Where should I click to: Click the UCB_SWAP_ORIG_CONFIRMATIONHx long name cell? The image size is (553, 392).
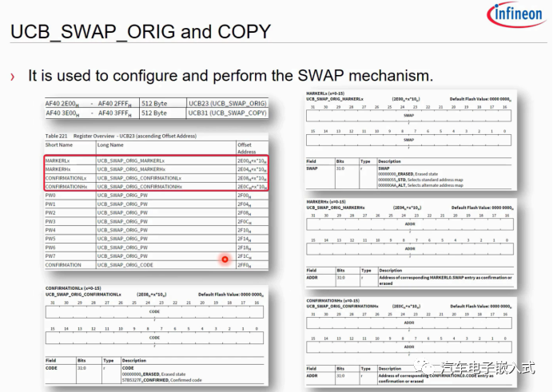pos(140,187)
